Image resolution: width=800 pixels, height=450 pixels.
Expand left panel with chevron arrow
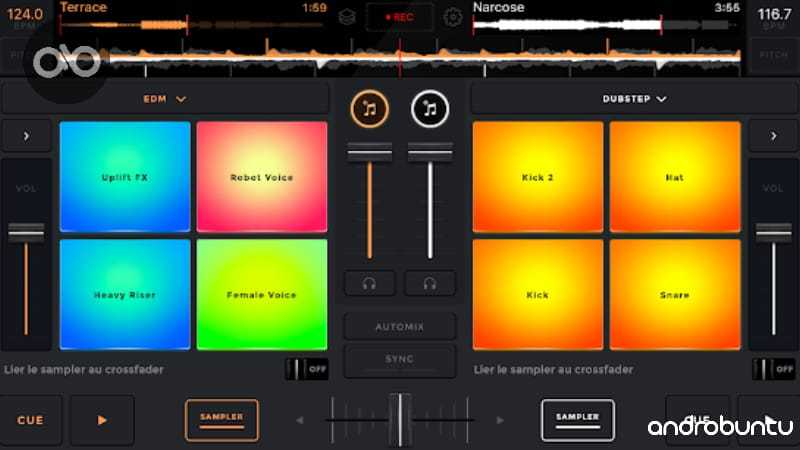(x=27, y=136)
